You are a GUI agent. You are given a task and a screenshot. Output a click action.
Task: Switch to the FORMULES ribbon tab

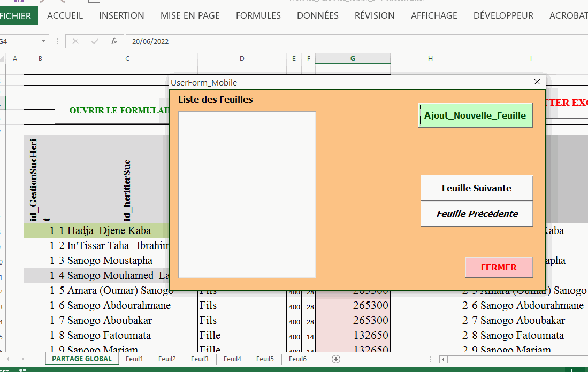click(x=258, y=15)
